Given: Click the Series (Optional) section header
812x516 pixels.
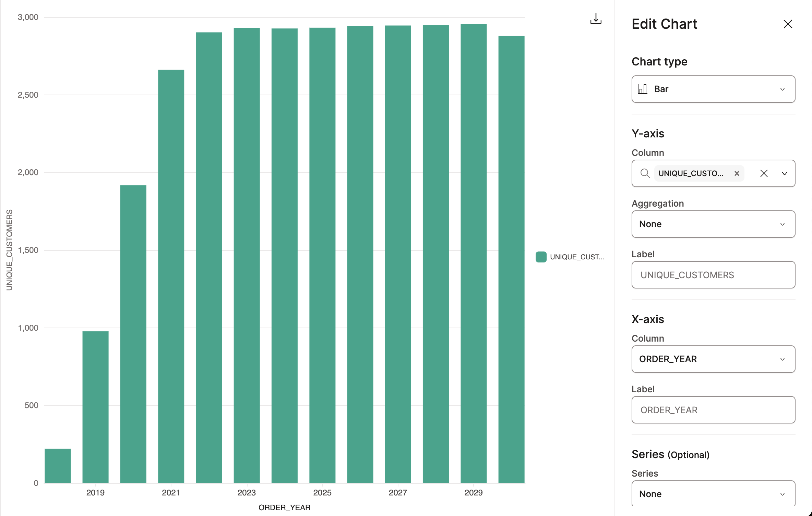Looking at the screenshot, I should point(670,454).
